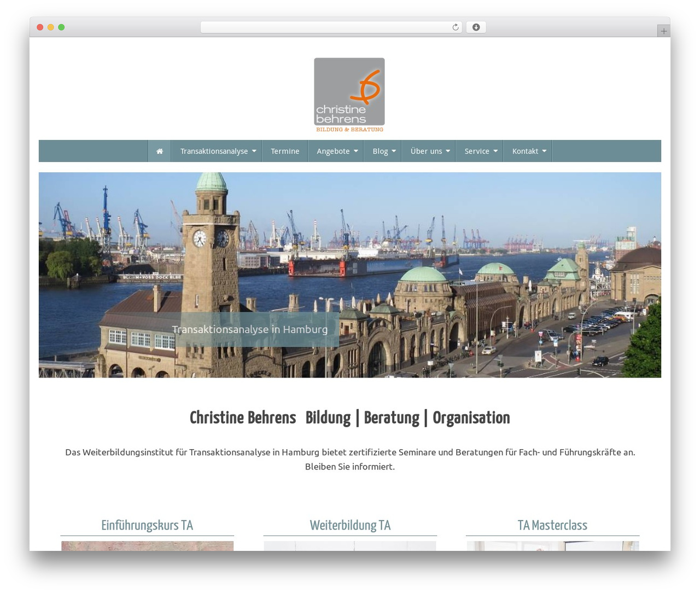Viewport: 700px width, 593px height.
Task: Click the Transaktionsanalyse in Hamburg slider caption
Action: click(x=250, y=329)
